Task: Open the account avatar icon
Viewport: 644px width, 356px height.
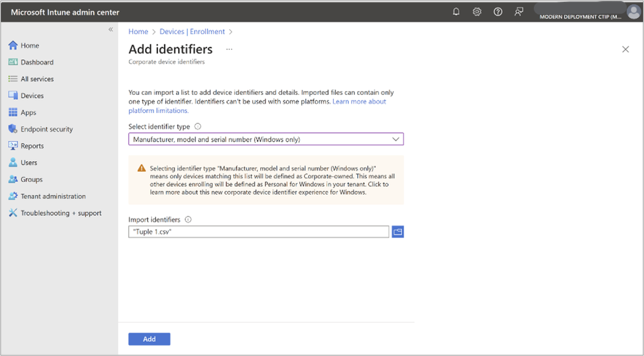Action: click(x=633, y=12)
